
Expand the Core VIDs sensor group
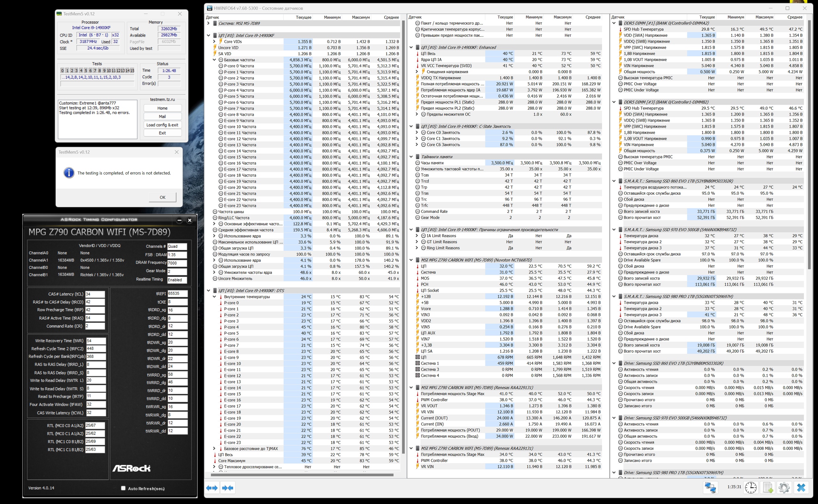point(214,42)
